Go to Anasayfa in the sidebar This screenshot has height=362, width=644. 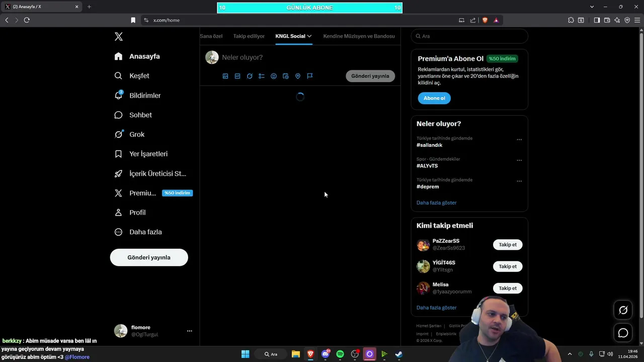point(137,56)
